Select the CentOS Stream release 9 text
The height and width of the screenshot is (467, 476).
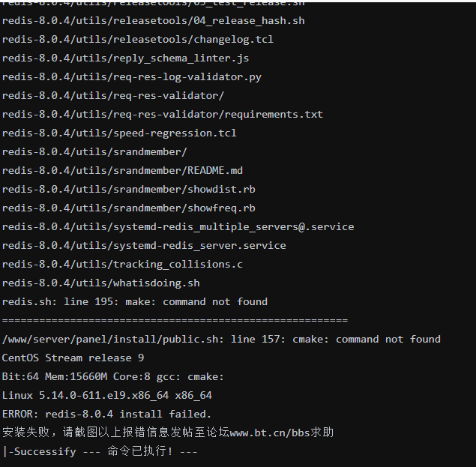click(x=73, y=358)
